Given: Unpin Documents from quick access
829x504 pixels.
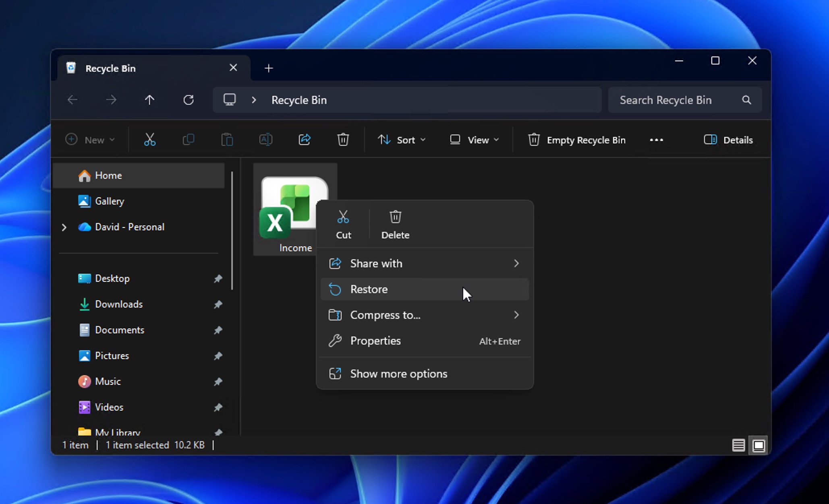Looking at the screenshot, I should point(218,330).
